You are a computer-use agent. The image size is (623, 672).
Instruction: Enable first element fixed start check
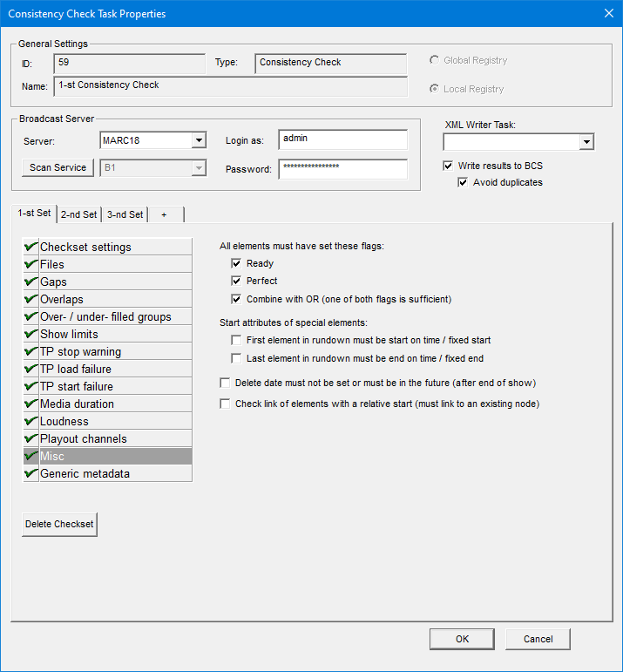(236, 340)
